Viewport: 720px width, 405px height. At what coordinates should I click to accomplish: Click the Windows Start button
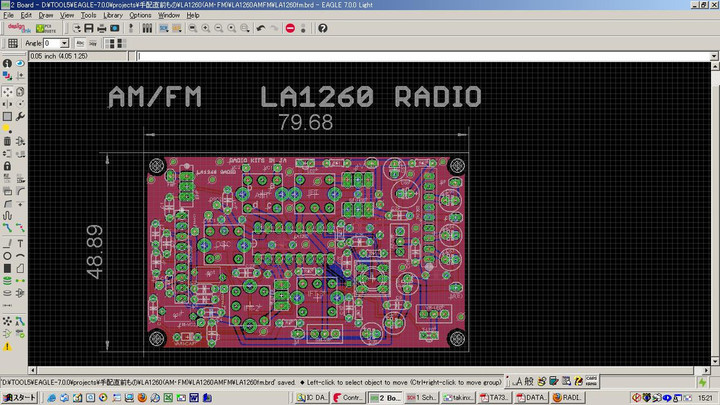(19, 397)
